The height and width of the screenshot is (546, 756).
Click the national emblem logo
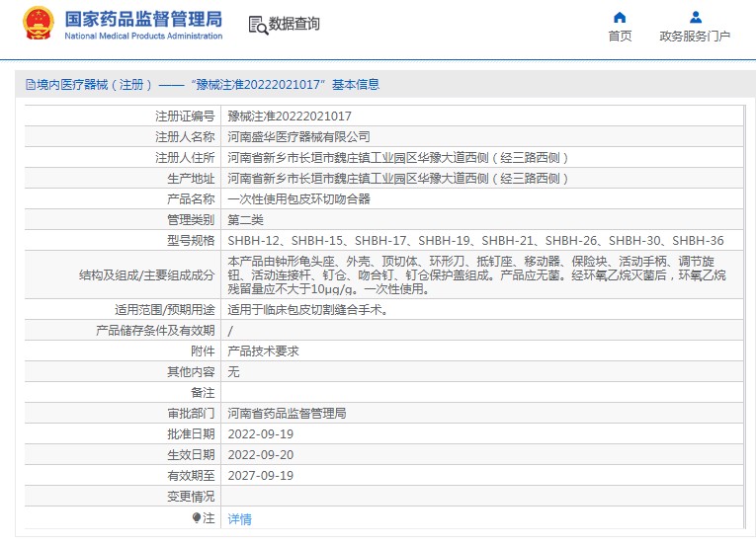tap(39, 23)
